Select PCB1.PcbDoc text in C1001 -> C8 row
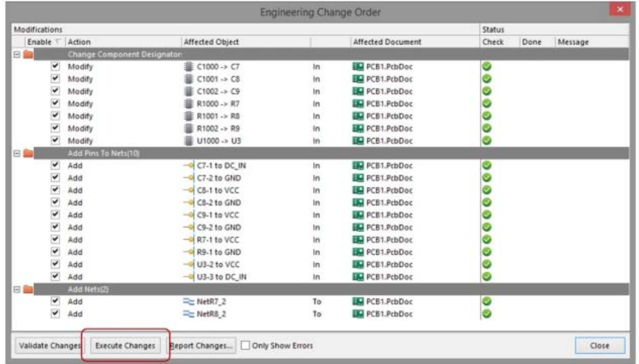Image resolution: width=639 pixels, height=364 pixels. tap(389, 79)
